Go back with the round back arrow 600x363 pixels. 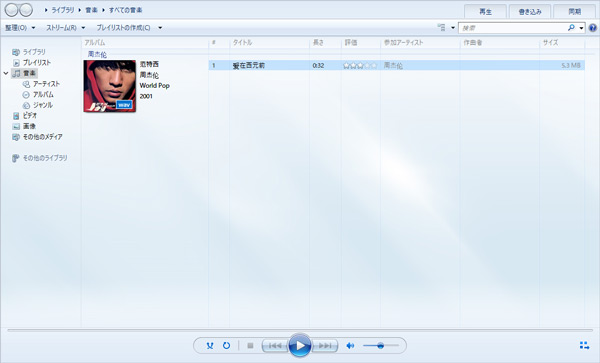[11, 10]
